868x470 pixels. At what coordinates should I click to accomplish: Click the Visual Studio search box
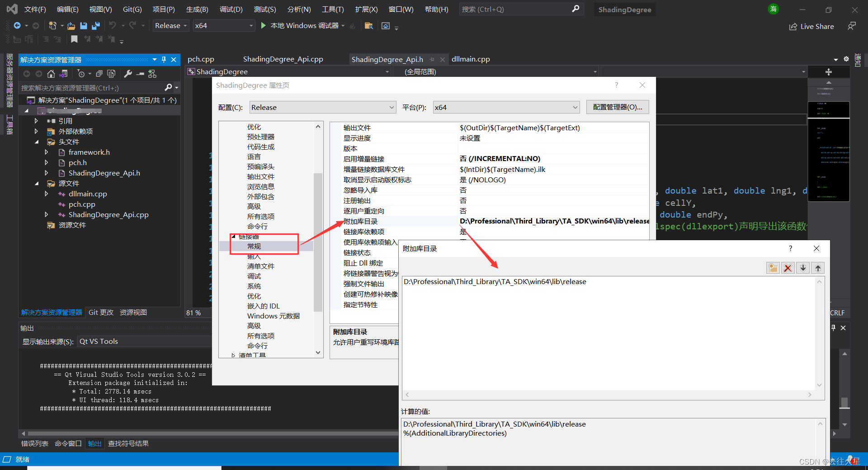[x=521, y=9]
